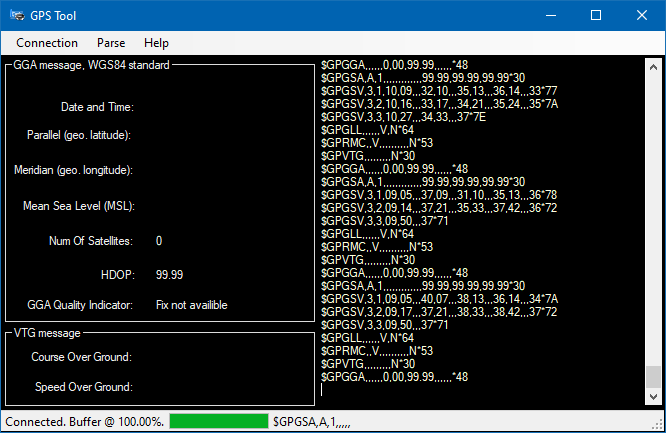666x433 pixels.
Task: Click the window resize grip in status bar
Action: (x=659, y=424)
